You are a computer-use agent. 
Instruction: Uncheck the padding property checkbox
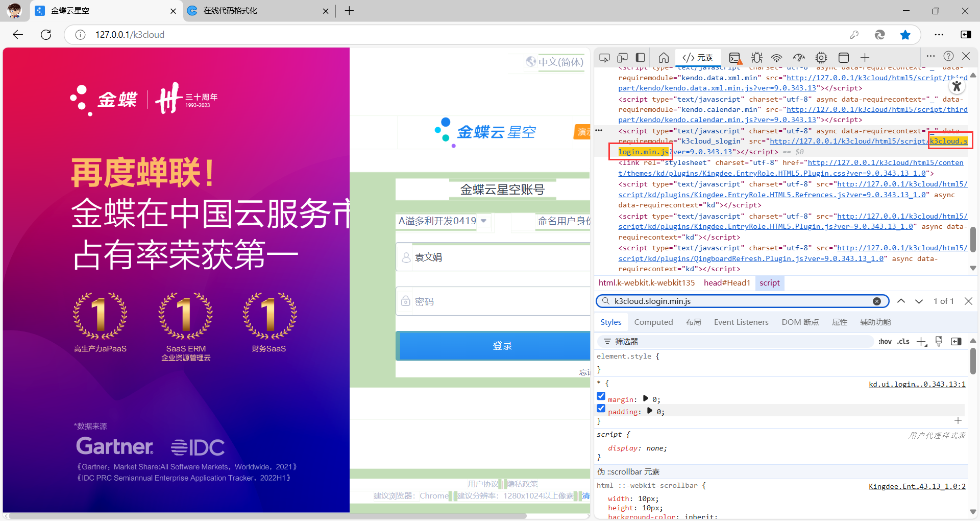601,409
